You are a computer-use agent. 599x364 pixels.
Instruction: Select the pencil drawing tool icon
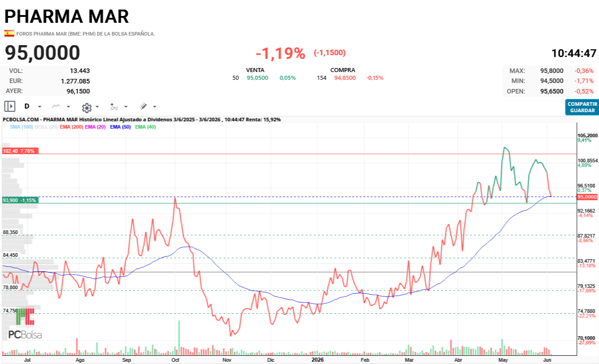click(x=143, y=106)
